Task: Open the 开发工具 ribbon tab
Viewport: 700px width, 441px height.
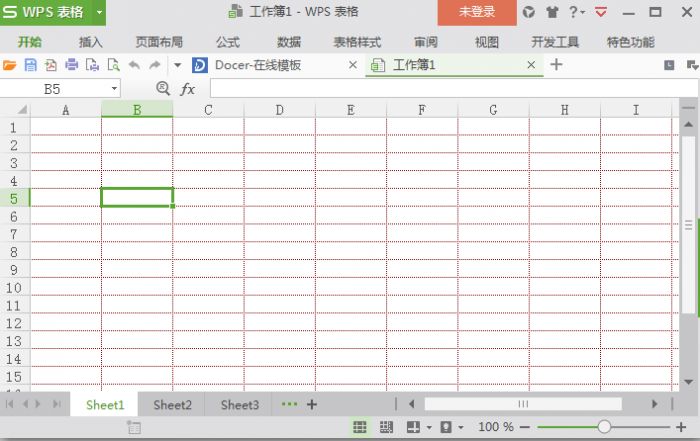Action: [555, 42]
